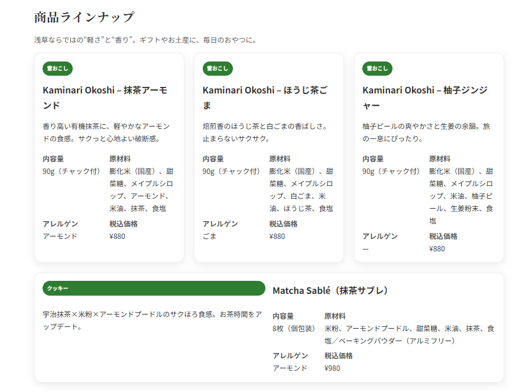Click the 雷おこし badge on 柚子ジンジャー card
532x392 pixels.
click(377, 69)
